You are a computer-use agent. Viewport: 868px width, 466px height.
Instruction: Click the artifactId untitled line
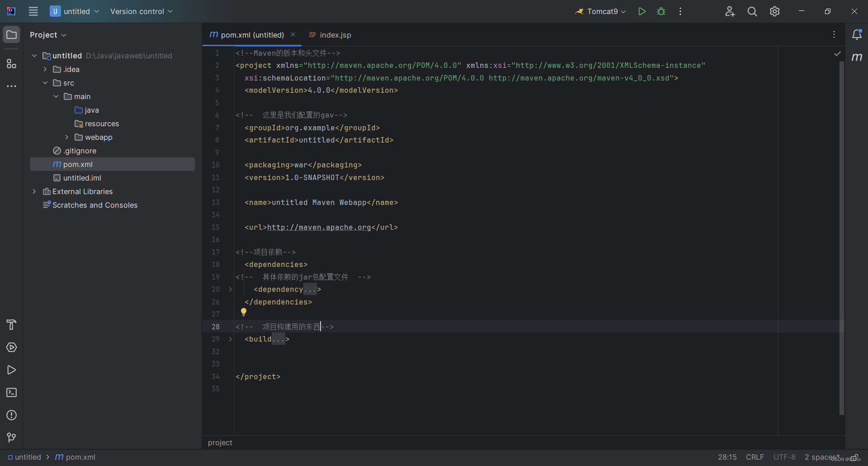(x=319, y=140)
